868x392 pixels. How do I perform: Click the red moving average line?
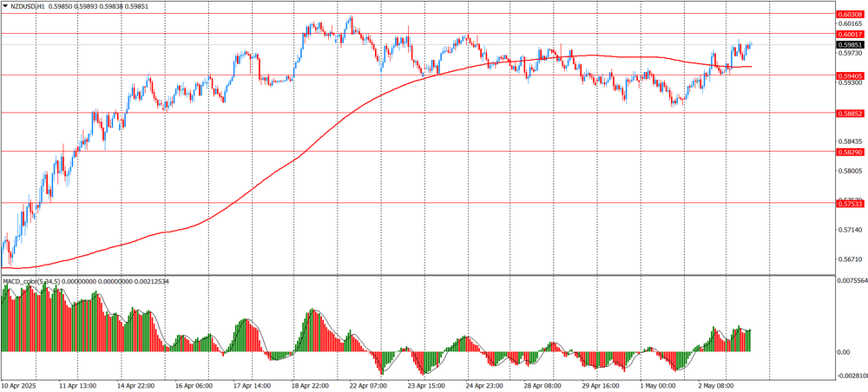pyautogui.click(x=260, y=184)
